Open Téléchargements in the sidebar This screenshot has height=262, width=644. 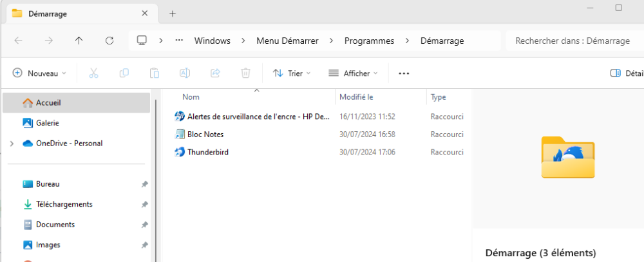(64, 204)
